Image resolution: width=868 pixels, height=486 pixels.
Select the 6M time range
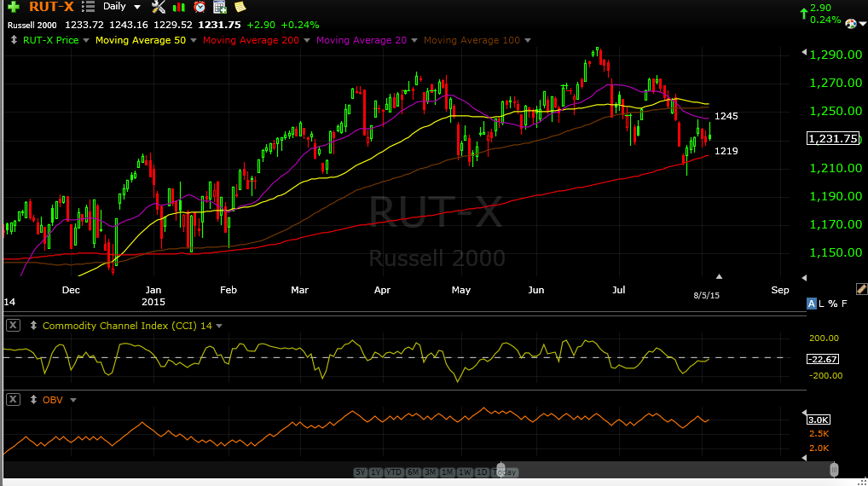pyautogui.click(x=413, y=472)
